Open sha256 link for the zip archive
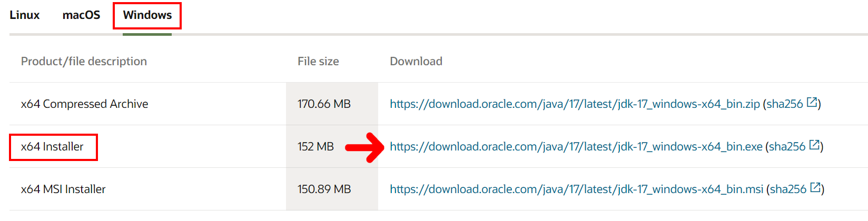 click(785, 104)
